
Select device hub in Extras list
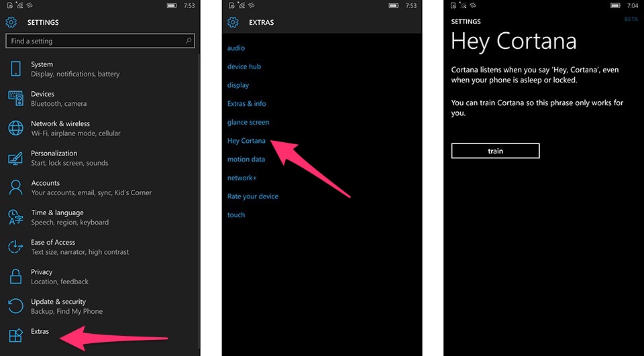tap(244, 66)
